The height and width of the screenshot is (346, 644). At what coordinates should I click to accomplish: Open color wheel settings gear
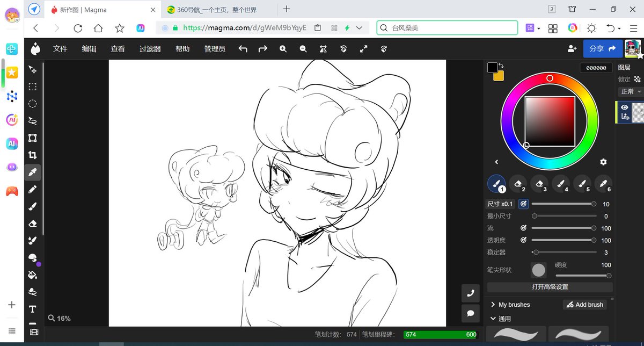(603, 162)
